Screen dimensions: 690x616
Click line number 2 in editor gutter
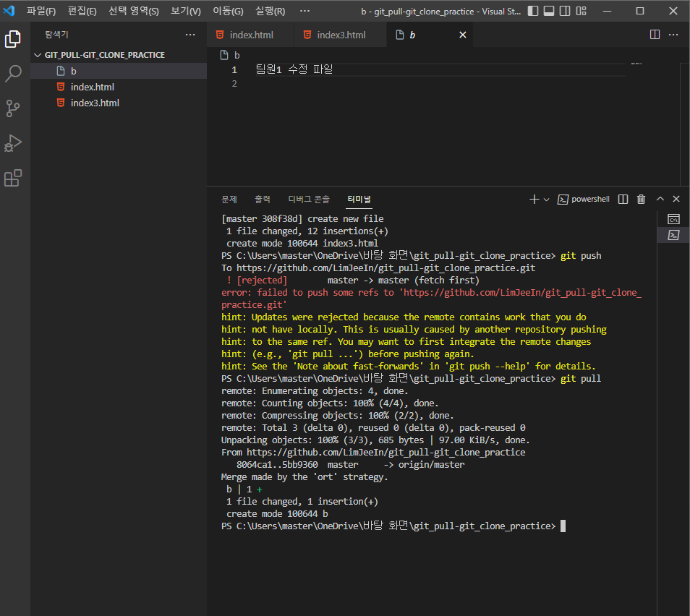tap(234, 84)
